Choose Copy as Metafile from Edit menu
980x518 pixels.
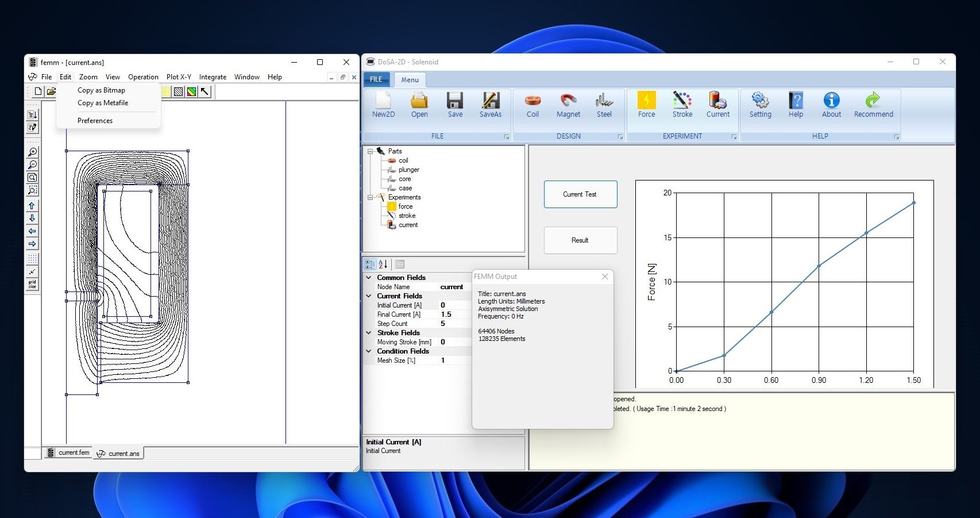pos(103,103)
